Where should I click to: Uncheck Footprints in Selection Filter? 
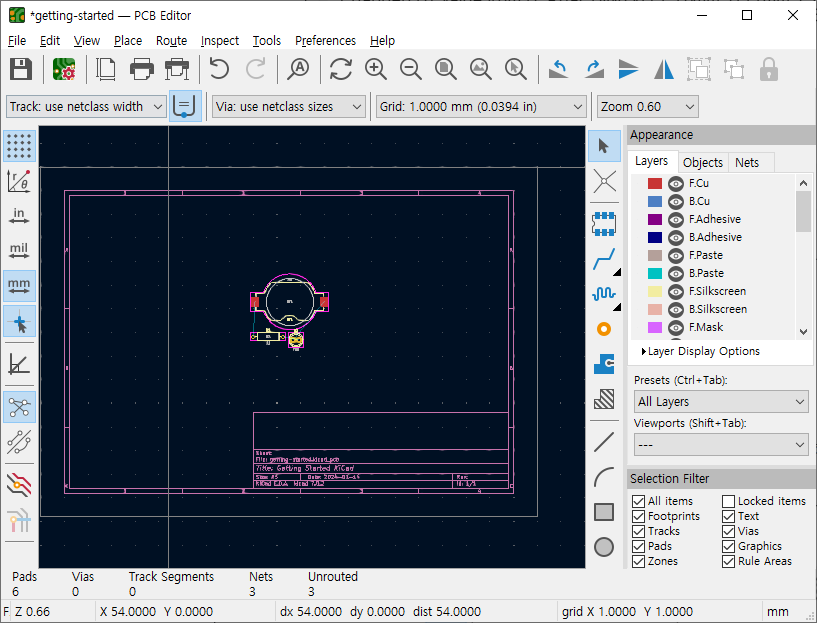[x=638, y=516]
